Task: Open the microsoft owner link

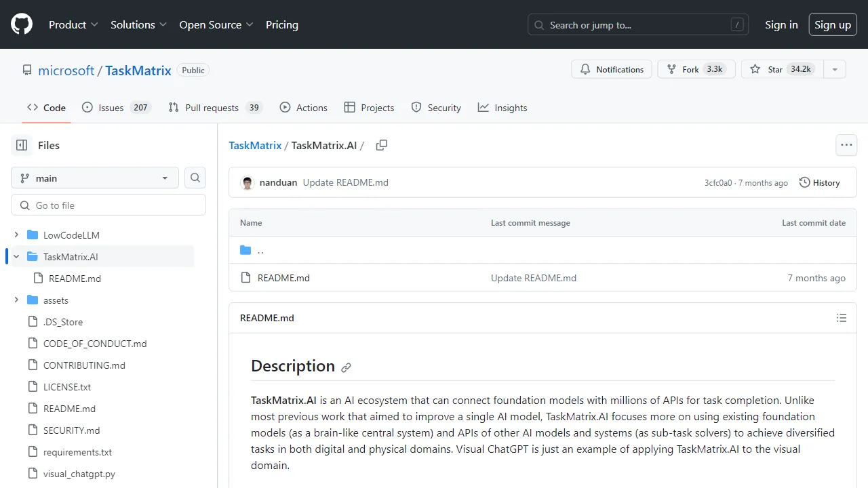Action: [x=66, y=70]
